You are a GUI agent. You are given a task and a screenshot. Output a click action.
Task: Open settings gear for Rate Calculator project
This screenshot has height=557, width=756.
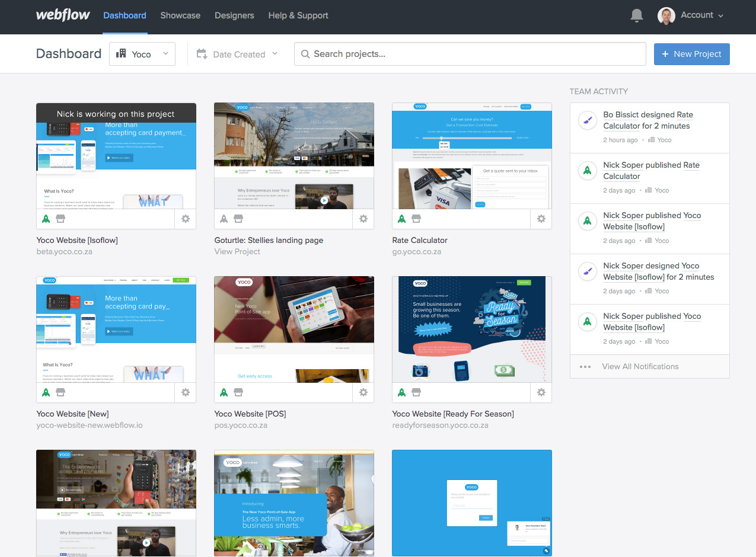point(541,219)
